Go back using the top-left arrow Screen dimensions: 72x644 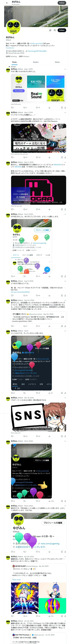point(7,3)
